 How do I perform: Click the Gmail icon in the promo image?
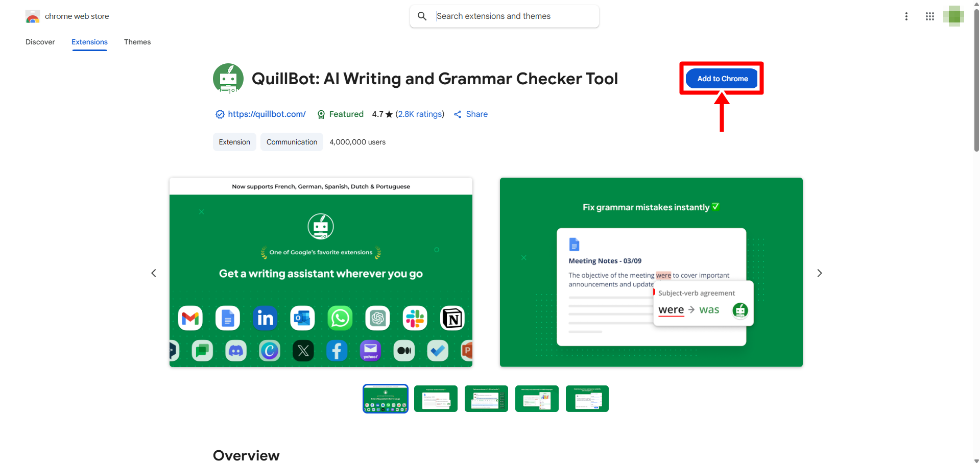click(x=190, y=319)
